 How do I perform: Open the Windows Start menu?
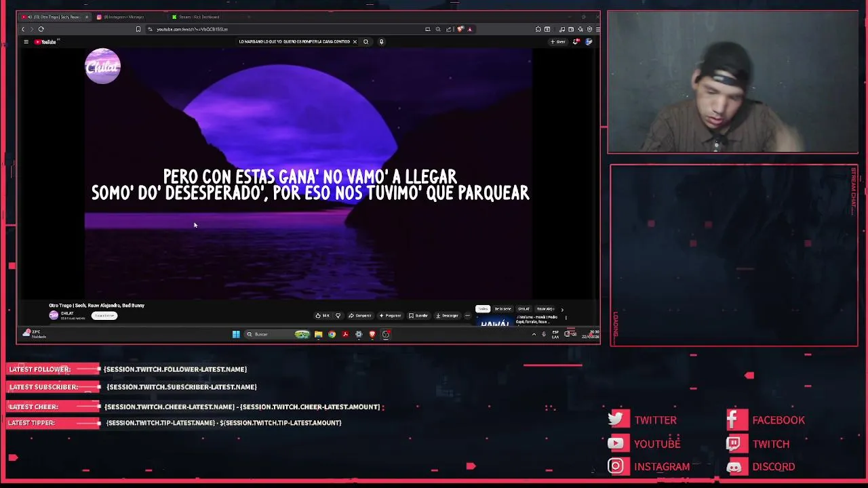[x=236, y=334]
